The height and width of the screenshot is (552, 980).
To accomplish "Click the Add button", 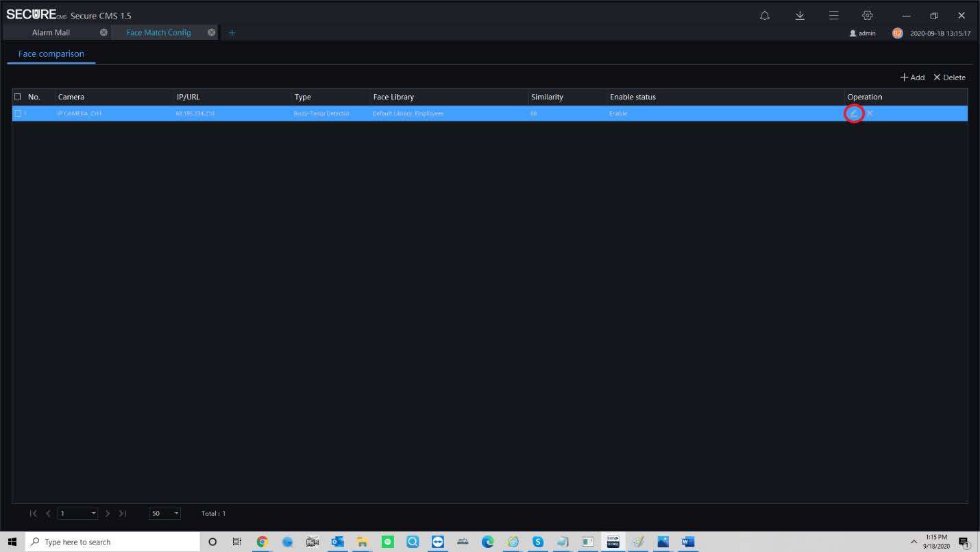I will (912, 77).
